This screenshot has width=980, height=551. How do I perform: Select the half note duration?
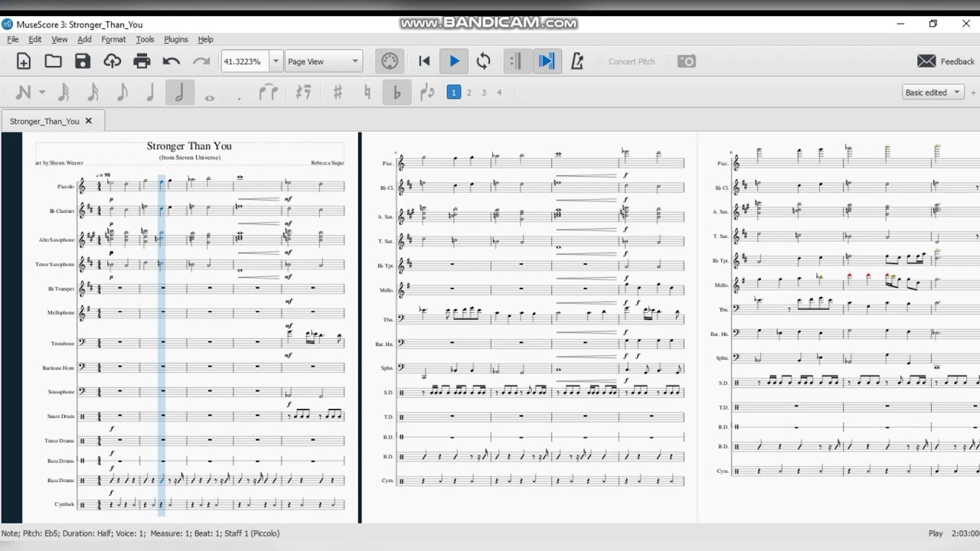180,93
